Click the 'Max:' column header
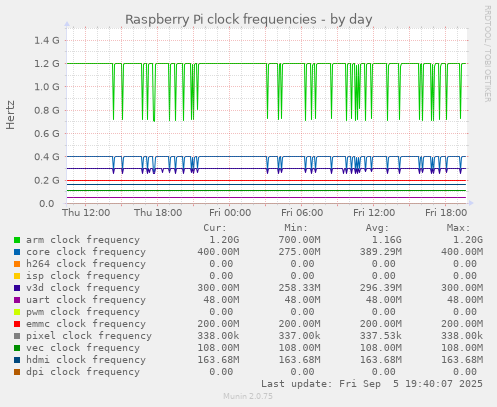Screen dimensions: 497x407 pos(458,228)
